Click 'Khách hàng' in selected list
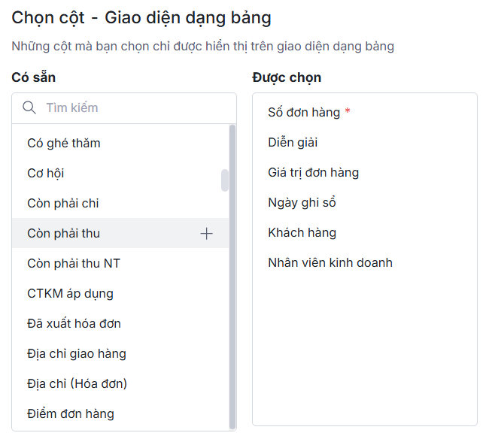 click(302, 232)
